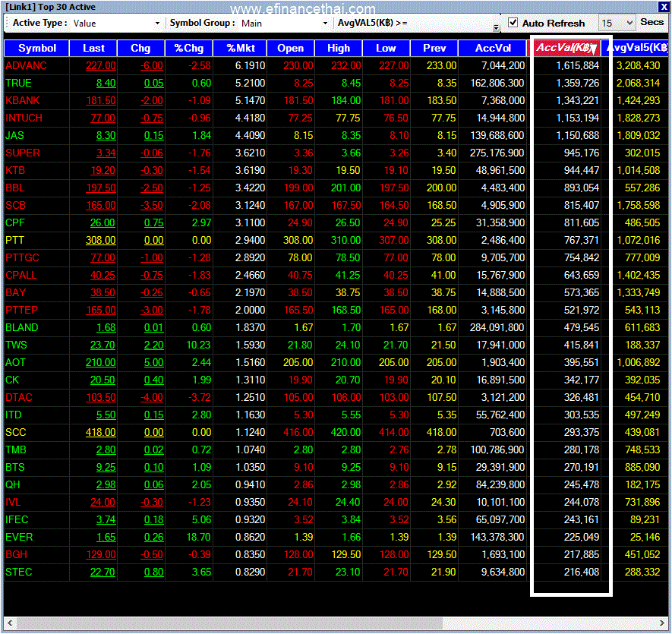The width and height of the screenshot is (672, 634).
Task: Click EVER change value 0.26 link
Action: click(x=153, y=537)
